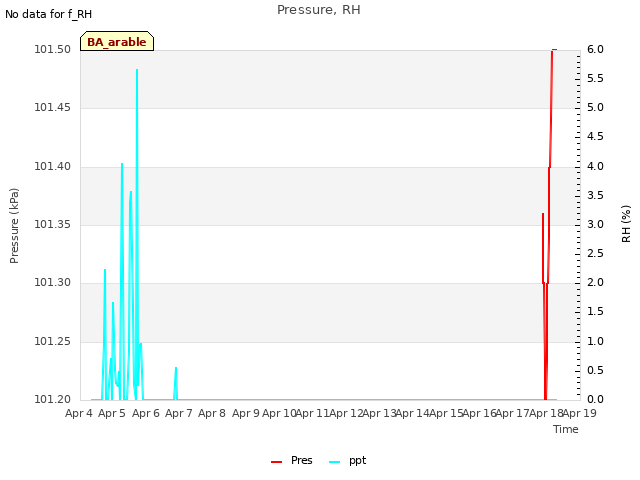Click the 4.5 RH axis value
This screenshot has width=640, height=480.
(595, 136)
